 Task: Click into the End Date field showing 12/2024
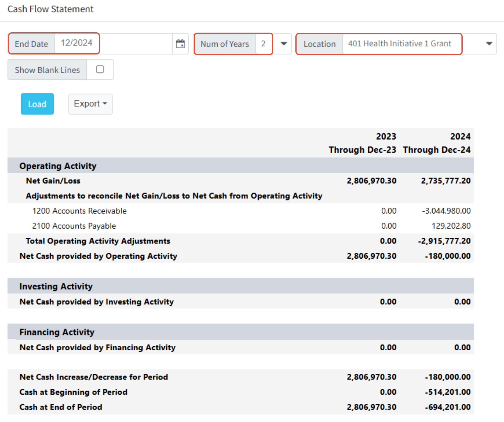(x=114, y=44)
